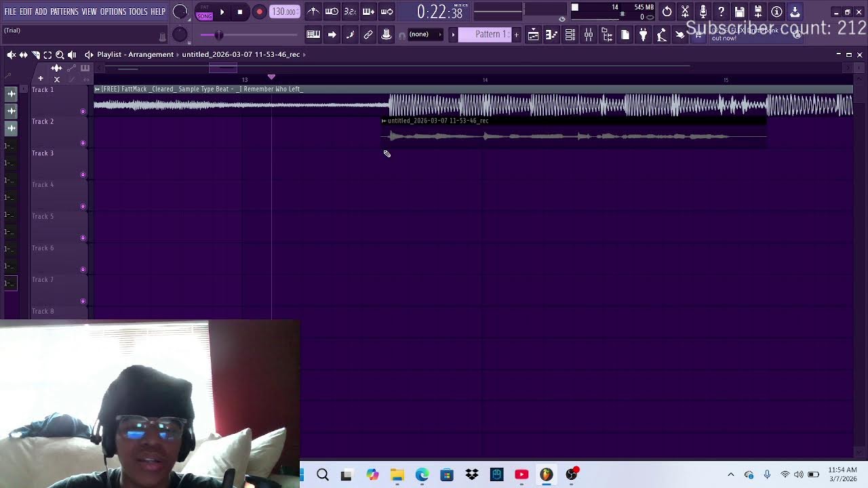
Task: Open the tempo tapper icon
Action: click(x=662, y=35)
